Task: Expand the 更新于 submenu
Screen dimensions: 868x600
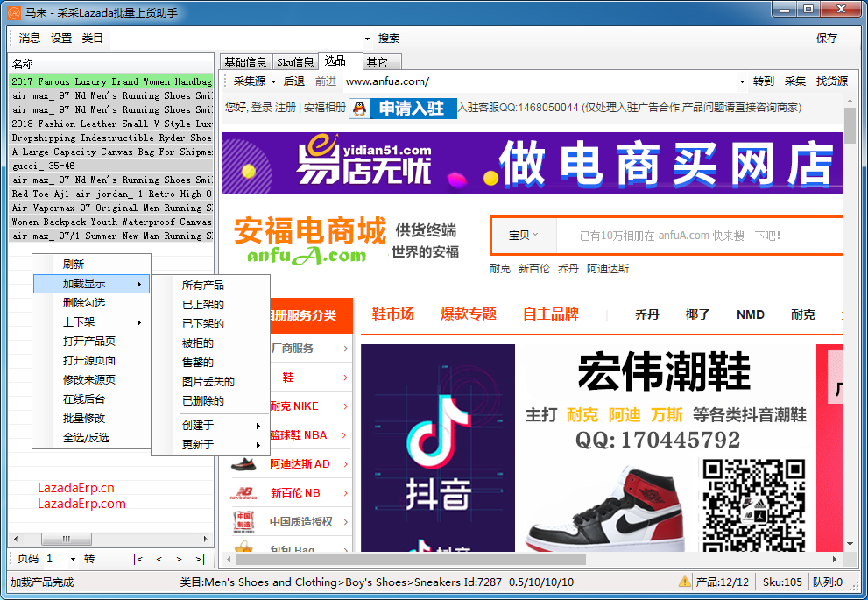Action: [x=210, y=444]
